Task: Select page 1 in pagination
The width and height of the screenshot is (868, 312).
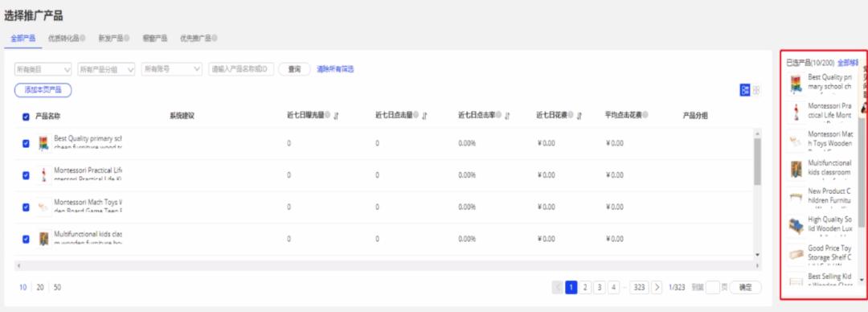Action: coord(571,287)
